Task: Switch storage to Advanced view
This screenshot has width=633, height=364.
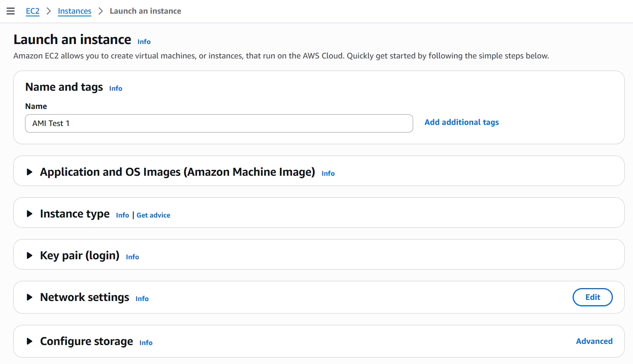Action: 594,341
